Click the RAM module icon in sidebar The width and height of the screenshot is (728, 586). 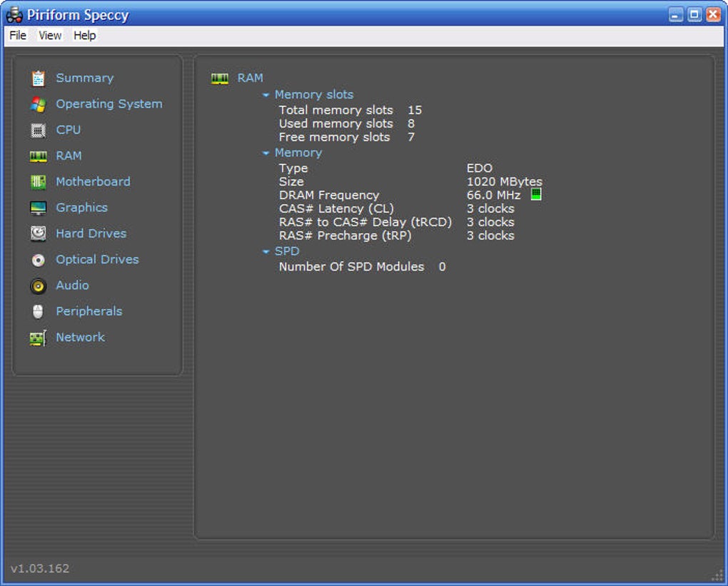[38, 156]
